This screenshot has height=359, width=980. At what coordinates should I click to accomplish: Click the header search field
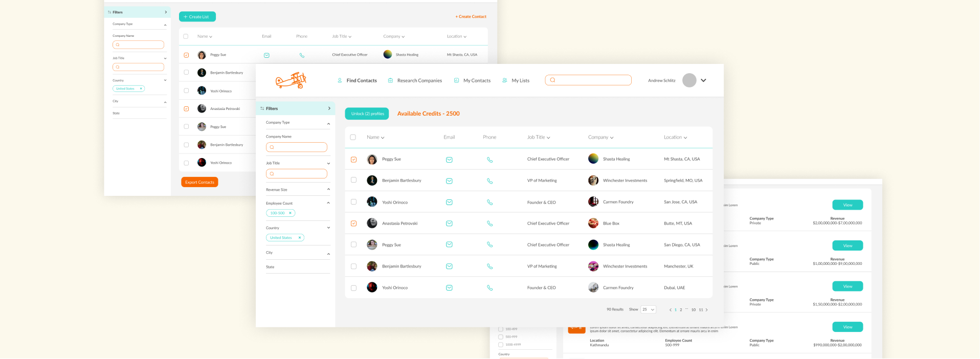(x=588, y=80)
